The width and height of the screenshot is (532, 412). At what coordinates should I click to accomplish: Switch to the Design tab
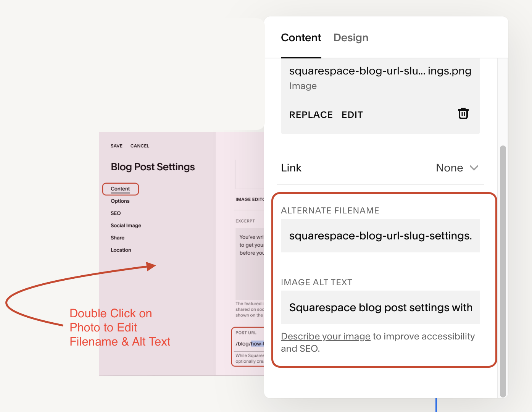pyautogui.click(x=351, y=38)
